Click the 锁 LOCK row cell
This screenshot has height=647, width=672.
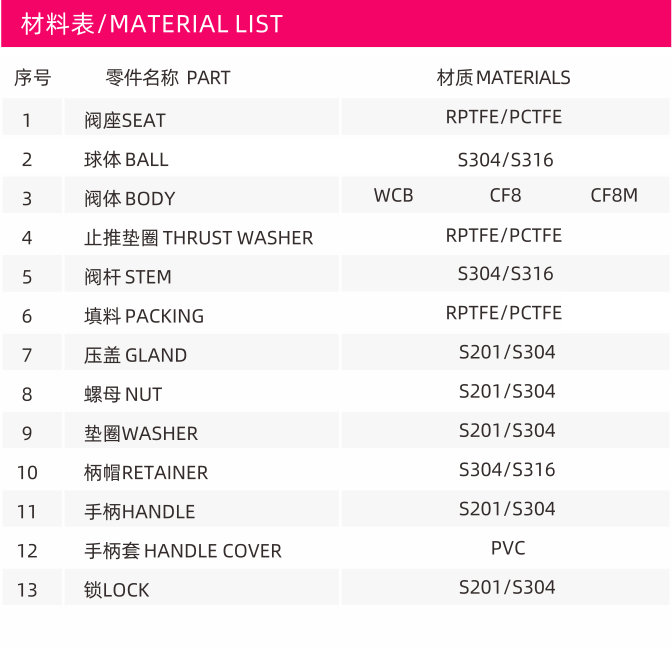click(x=201, y=587)
